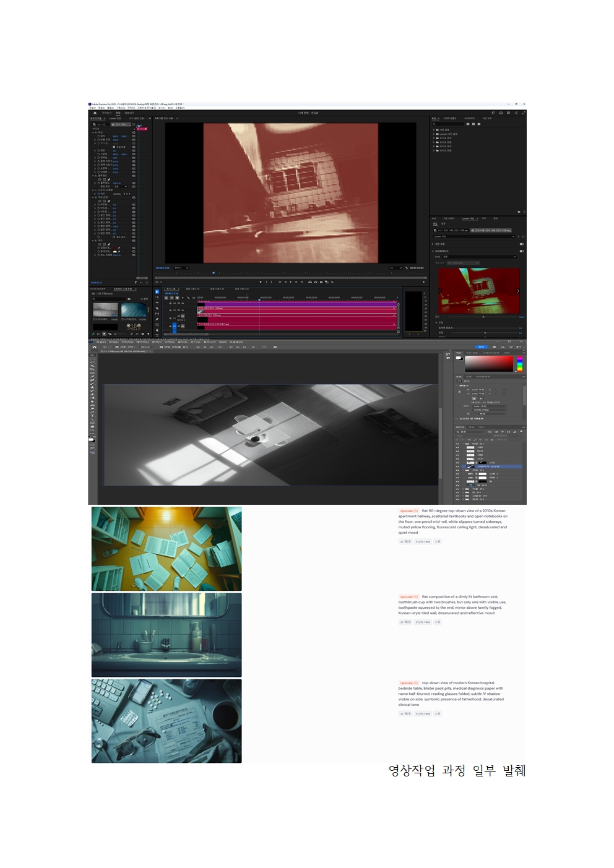Select the Pen tool in Premiere timeline tools
The width and height of the screenshot is (614, 868).
[157, 319]
